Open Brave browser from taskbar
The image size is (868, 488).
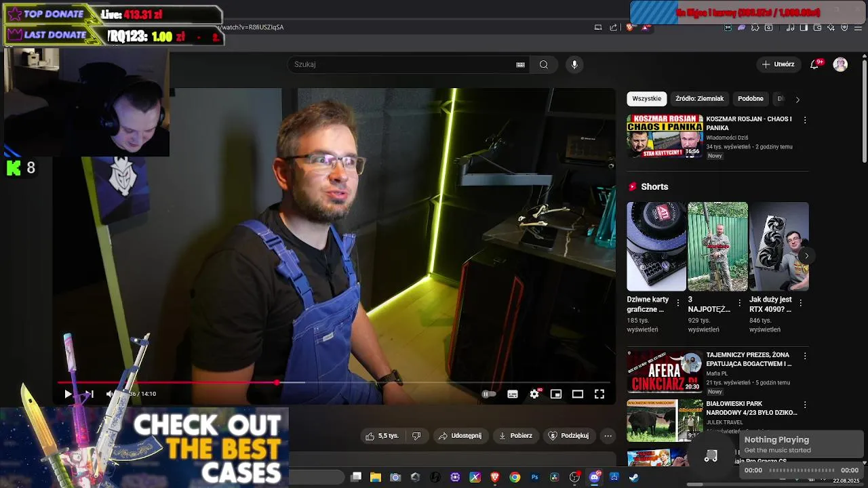pyautogui.click(x=495, y=477)
